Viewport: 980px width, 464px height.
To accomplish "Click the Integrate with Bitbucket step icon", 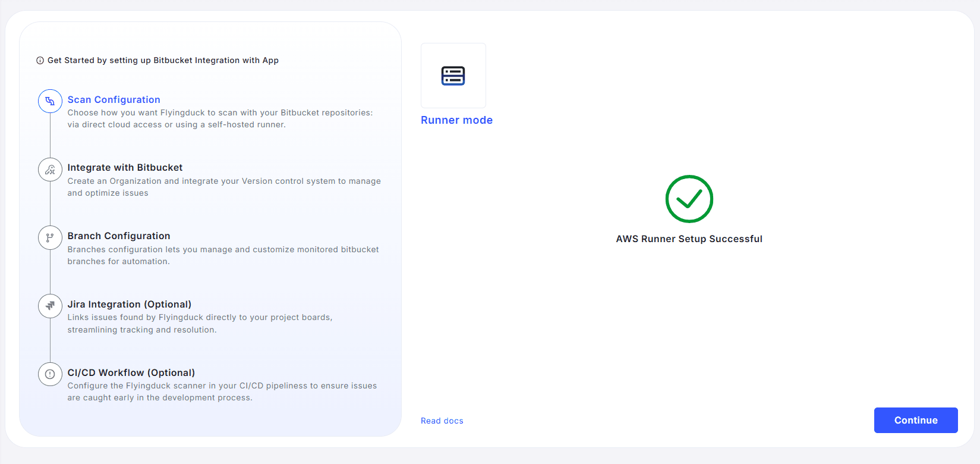I will (x=50, y=170).
